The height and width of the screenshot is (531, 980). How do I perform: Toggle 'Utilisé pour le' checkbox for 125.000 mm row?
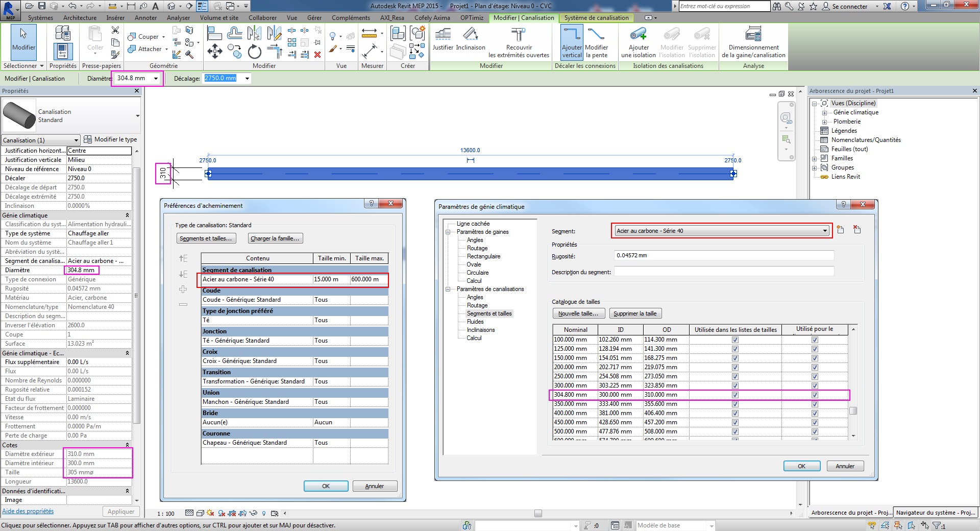pyautogui.click(x=815, y=349)
